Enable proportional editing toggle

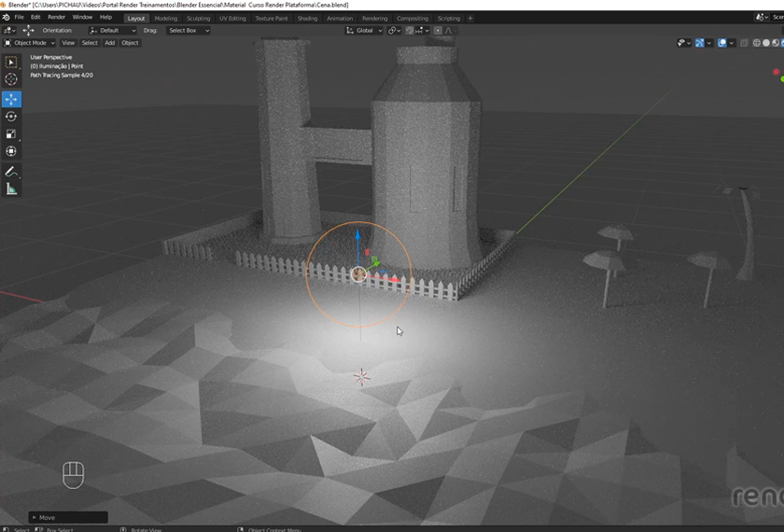pos(439,31)
